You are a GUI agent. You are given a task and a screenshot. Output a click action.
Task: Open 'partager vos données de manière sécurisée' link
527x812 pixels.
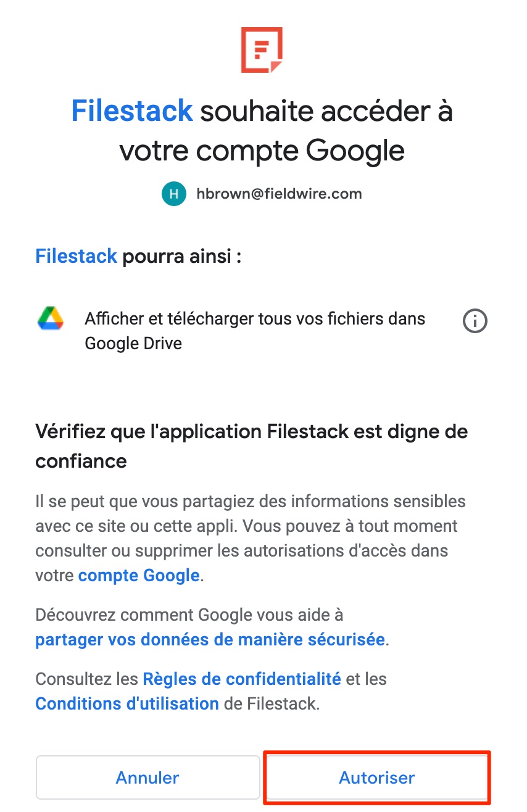click(210, 639)
